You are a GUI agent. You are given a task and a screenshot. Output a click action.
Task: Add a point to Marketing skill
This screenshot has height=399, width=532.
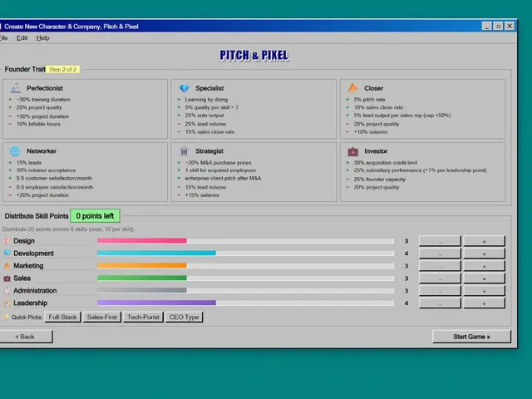pyautogui.click(x=484, y=266)
